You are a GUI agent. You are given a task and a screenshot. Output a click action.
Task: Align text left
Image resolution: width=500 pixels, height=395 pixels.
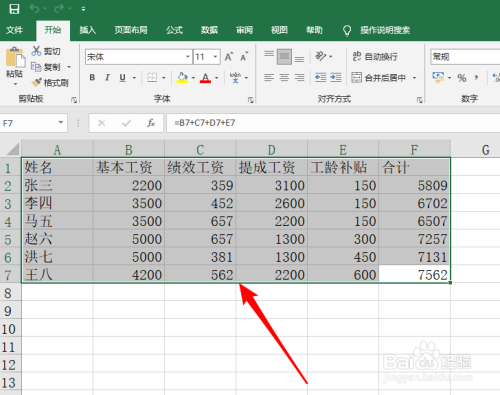269,78
